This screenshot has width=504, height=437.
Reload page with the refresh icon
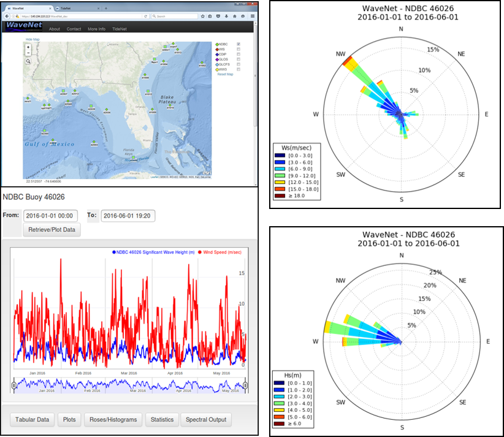click(x=145, y=16)
